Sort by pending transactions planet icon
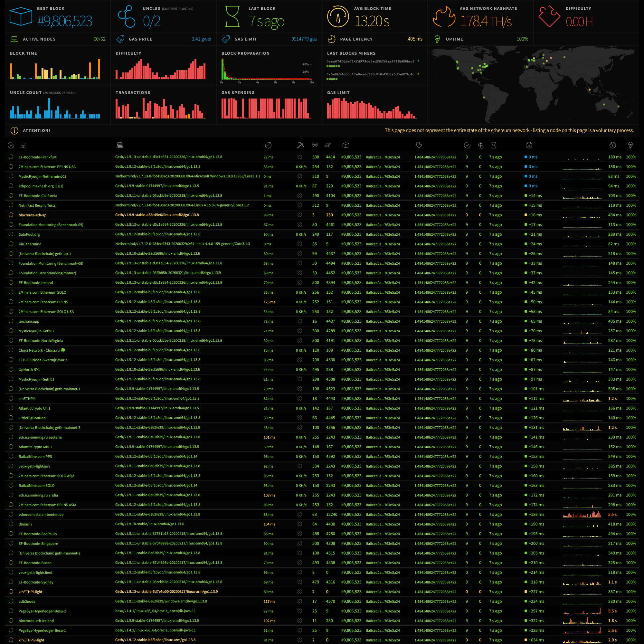This screenshot has height=644, width=644. (328, 145)
